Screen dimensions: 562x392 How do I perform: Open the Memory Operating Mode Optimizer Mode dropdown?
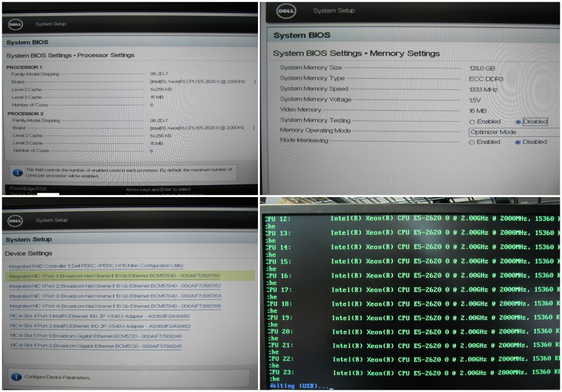514,132
